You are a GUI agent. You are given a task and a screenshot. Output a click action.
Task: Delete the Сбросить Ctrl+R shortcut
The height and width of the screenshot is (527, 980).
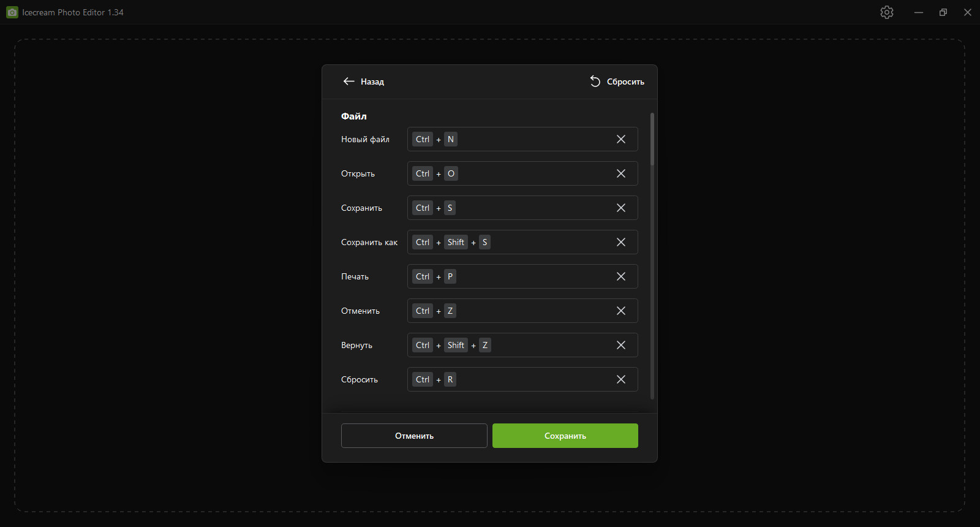tap(621, 379)
